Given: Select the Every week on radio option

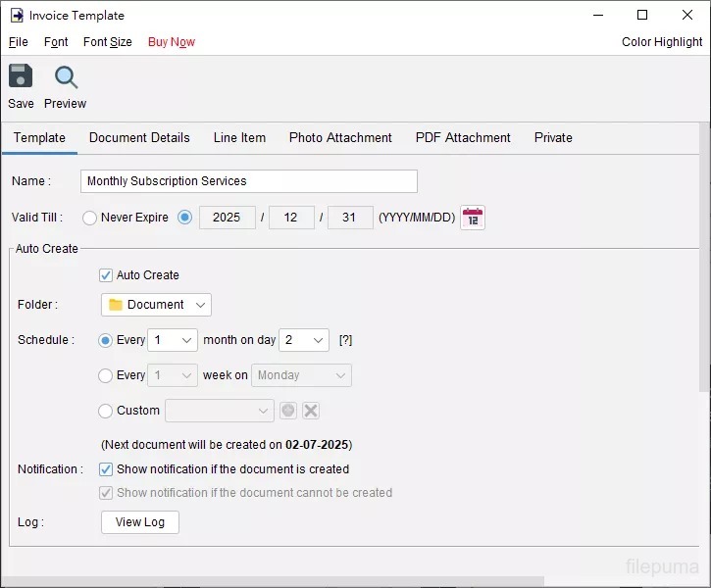Looking at the screenshot, I should [106, 375].
